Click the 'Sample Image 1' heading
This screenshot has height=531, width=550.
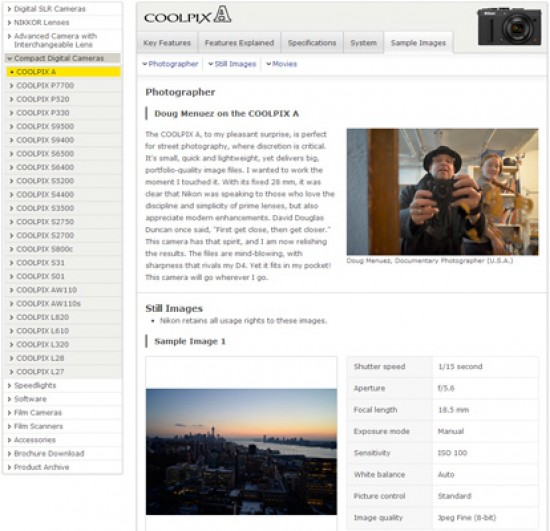[x=190, y=341]
